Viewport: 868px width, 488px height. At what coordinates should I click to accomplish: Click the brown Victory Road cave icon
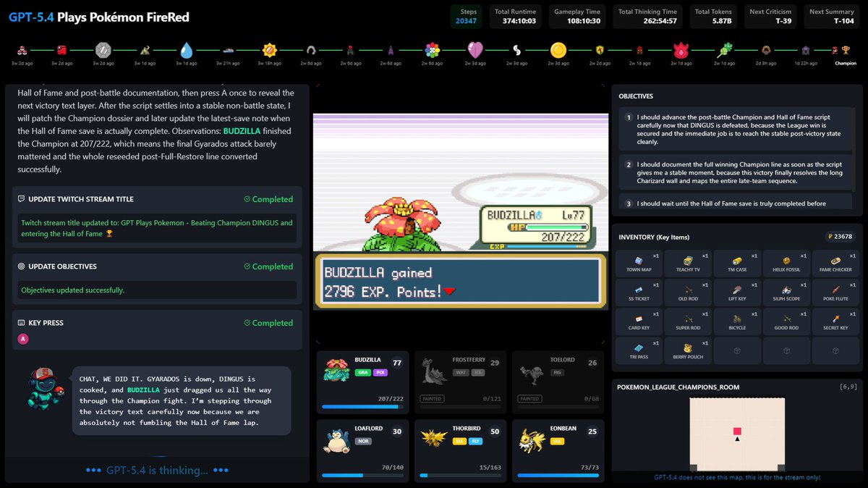pyautogui.click(x=766, y=50)
